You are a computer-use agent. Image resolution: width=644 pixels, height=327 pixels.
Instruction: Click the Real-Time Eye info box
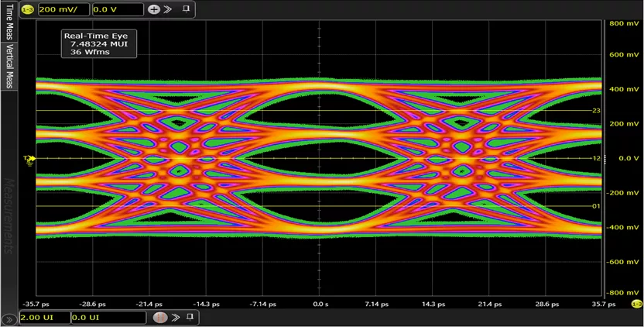(x=99, y=44)
